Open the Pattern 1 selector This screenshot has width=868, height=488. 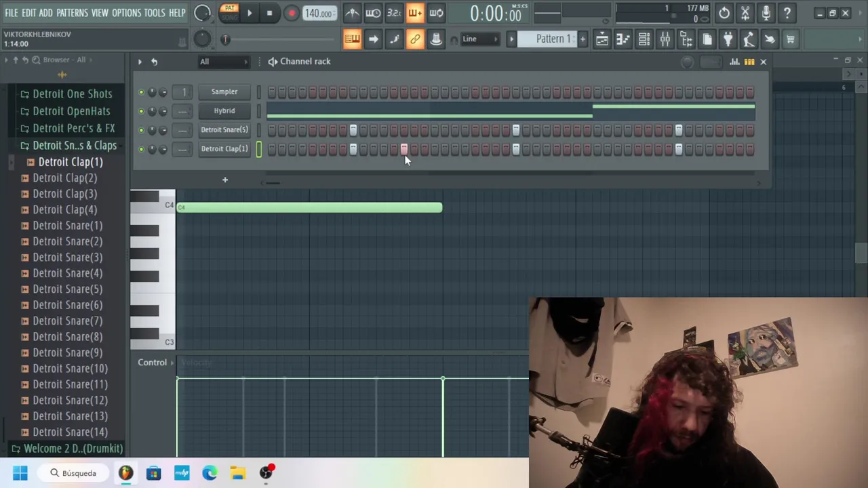(x=547, y=39)
